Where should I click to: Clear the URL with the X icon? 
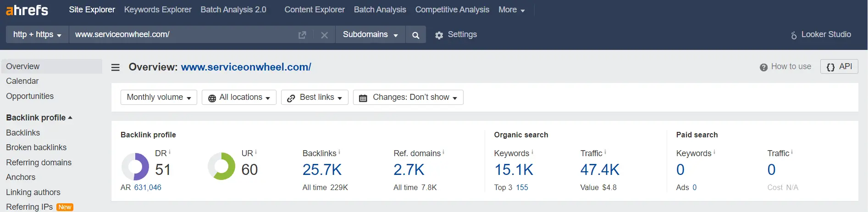point(324,35)
